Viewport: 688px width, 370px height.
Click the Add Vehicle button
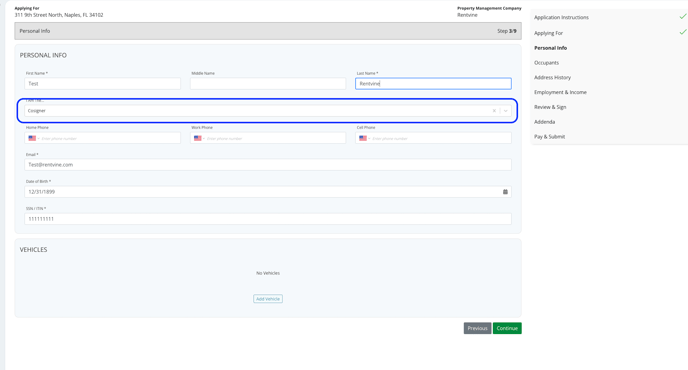coord(268,299)
